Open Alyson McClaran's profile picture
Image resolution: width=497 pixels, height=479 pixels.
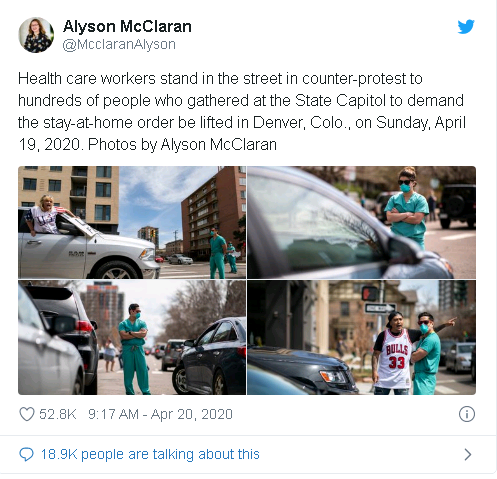coord(36,35)
